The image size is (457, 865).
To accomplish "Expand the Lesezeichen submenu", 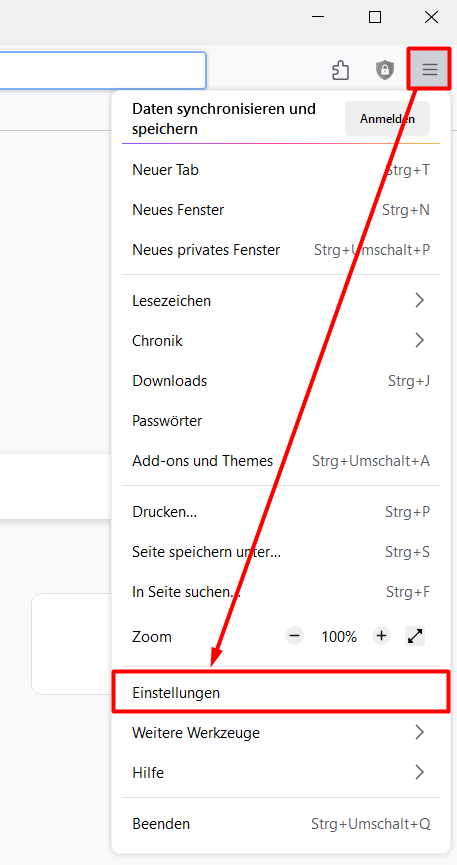I will (281, 301).
